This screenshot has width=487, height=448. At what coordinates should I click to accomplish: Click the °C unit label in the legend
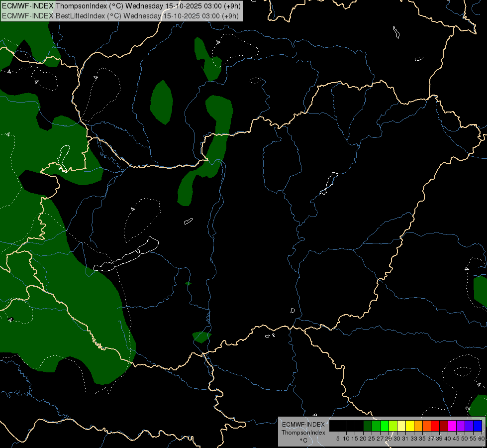(x=304, y=441)
